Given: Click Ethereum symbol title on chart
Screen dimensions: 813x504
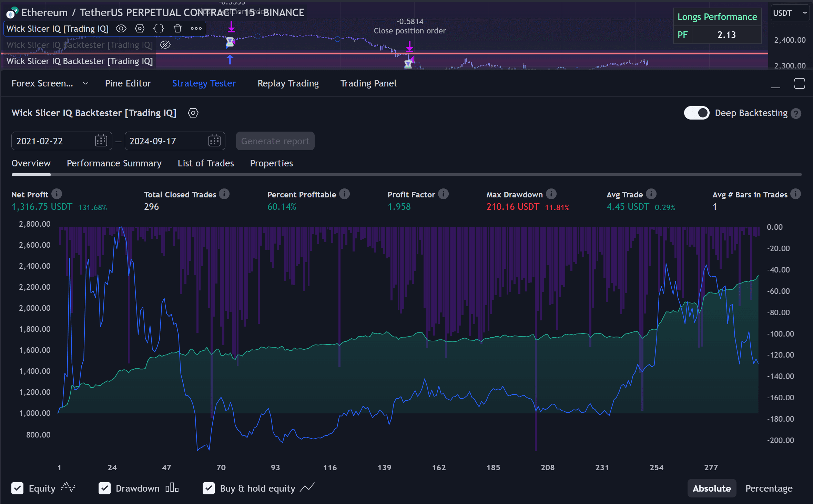Looking at the screenshot, I should tap(163, 13).
